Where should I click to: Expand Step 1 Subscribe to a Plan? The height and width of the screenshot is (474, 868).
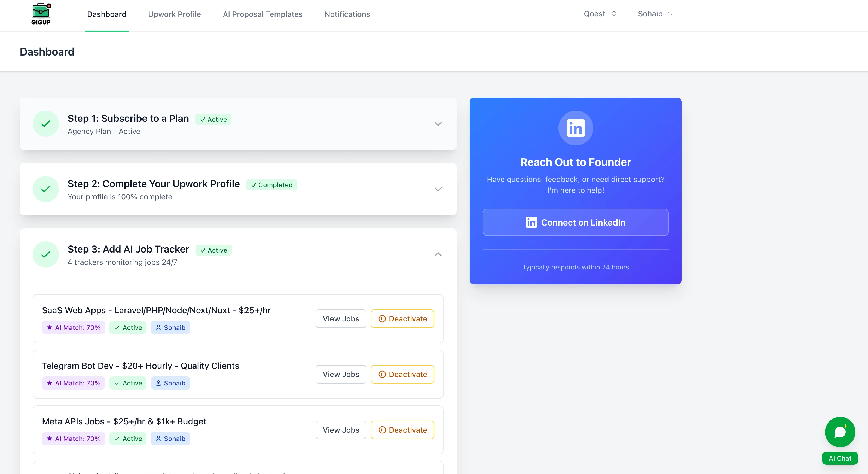tap(438, 124)
